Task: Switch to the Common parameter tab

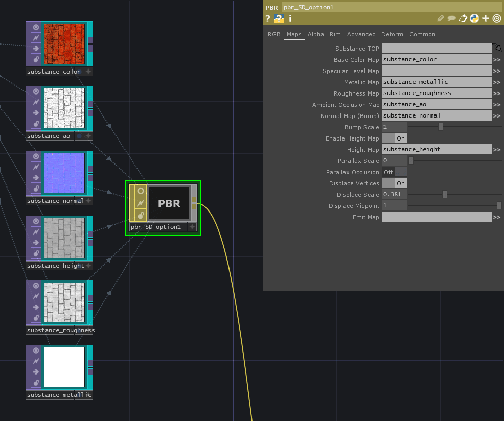Action: [422, 34]
